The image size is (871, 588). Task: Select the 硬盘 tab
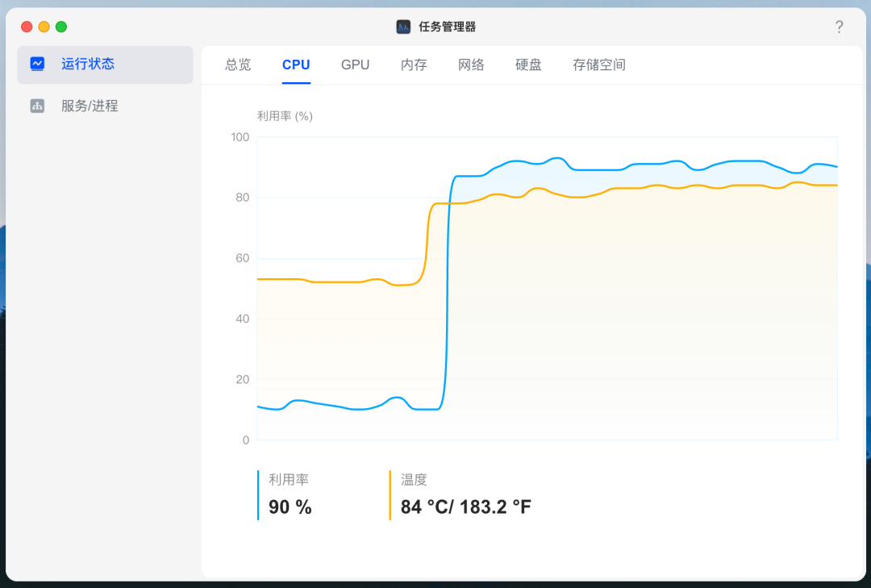click(528, 65)
